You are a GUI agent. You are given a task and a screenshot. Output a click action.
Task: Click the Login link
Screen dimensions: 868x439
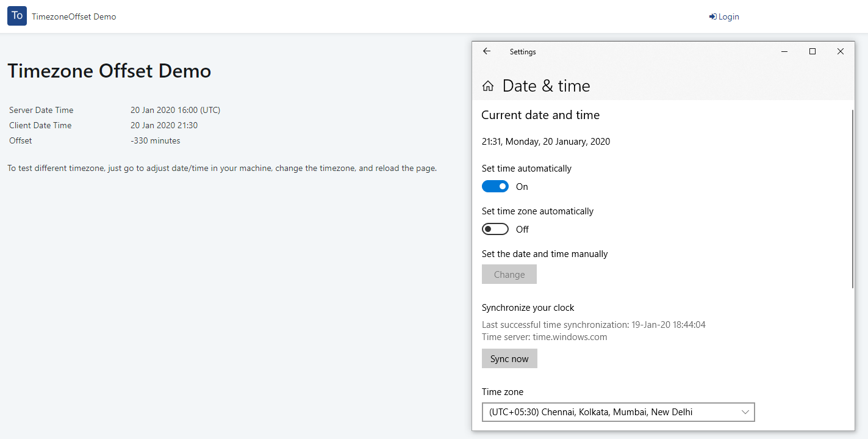(x=724, y=16)
